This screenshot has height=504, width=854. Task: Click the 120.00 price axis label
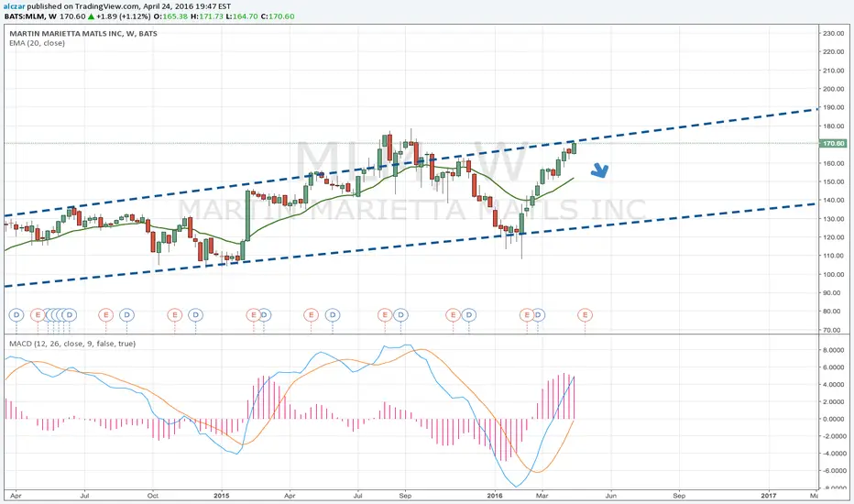point(833,237)
